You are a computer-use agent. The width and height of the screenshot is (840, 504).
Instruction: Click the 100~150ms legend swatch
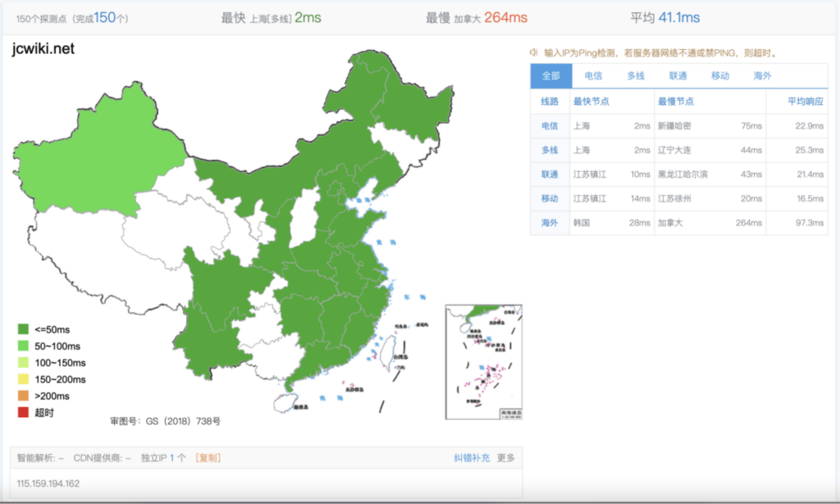click(23, 362)
